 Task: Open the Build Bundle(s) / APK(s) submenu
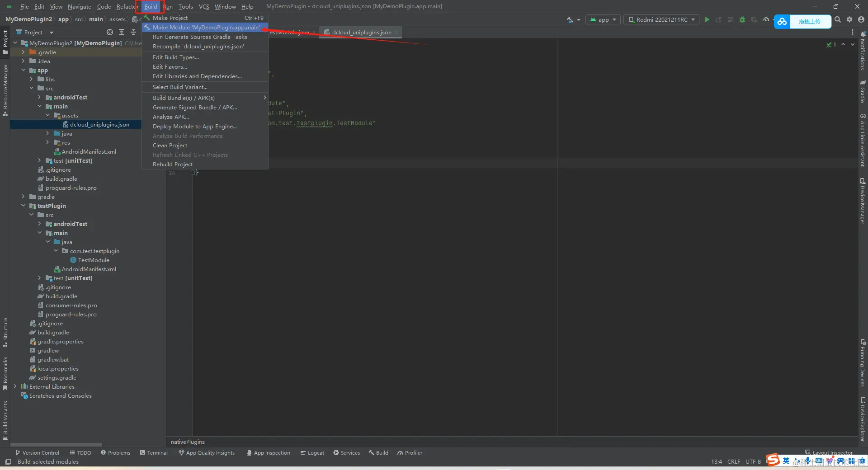click(205, 98)
